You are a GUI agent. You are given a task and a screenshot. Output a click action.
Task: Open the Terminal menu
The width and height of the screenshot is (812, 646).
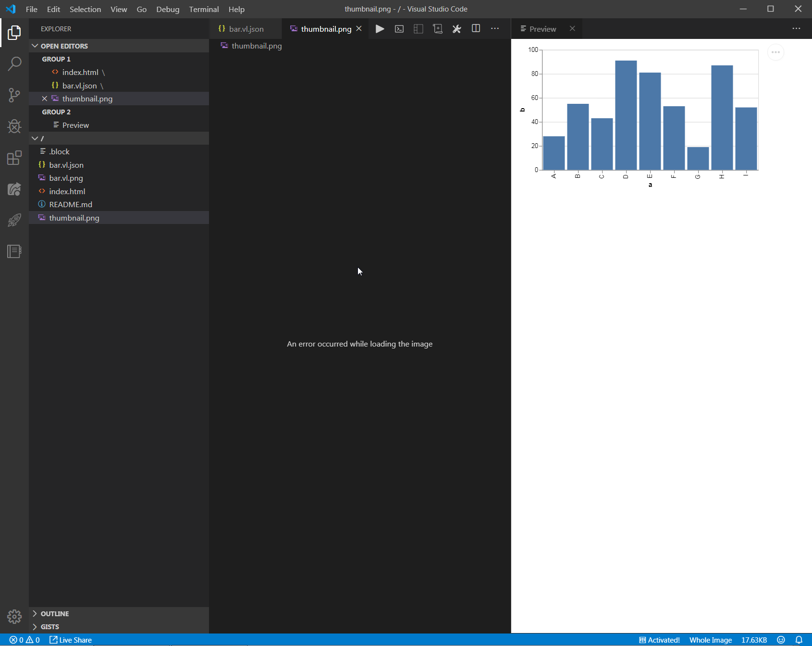tap(204, 9)
